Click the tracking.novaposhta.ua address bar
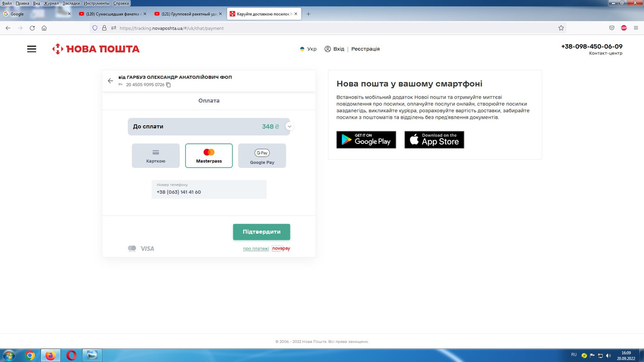Viewport: 644px width, 362px height. click(x=327, y=28)
